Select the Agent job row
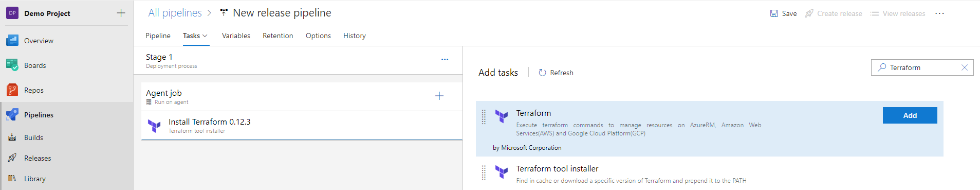This screenshot has height=190, width=980. point(302,97)
